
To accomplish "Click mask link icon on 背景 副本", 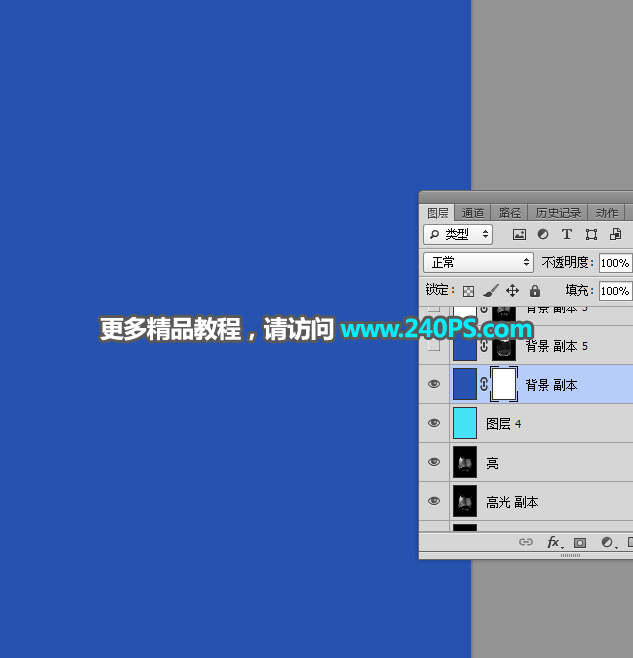I will [x=484, y=384].
